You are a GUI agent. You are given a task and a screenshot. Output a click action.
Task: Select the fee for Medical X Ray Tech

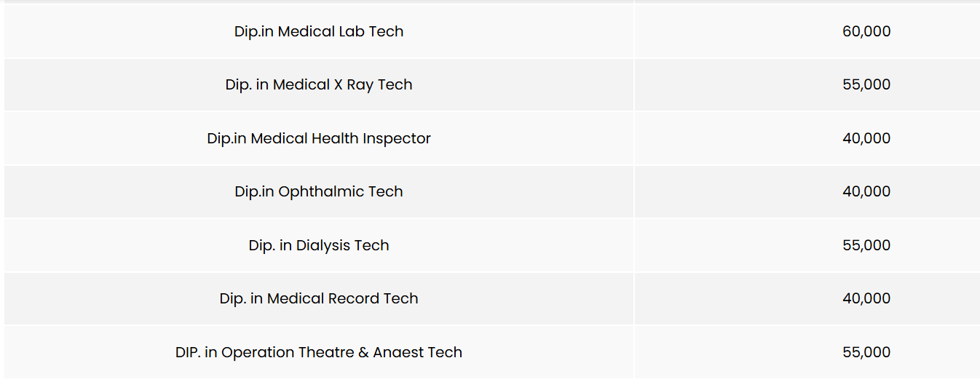tap(866, 84)
